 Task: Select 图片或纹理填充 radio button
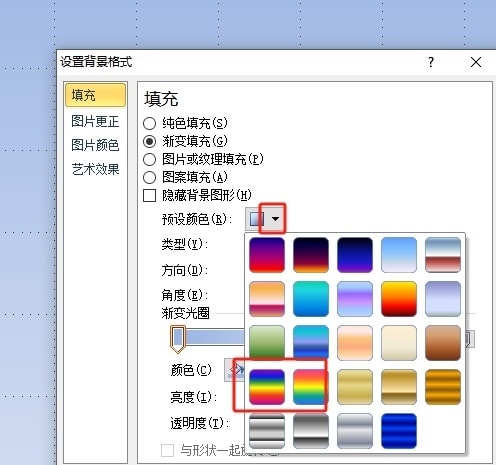[149, 159]
